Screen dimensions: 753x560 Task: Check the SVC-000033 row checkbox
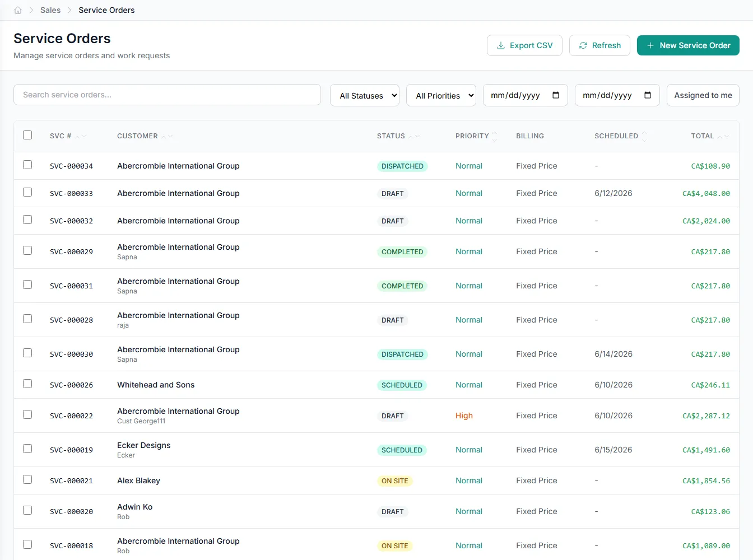[x=27, y=192]
